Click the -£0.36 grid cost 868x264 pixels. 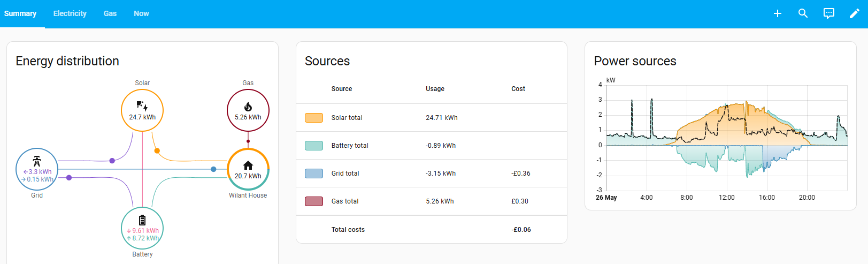(521, 174)
